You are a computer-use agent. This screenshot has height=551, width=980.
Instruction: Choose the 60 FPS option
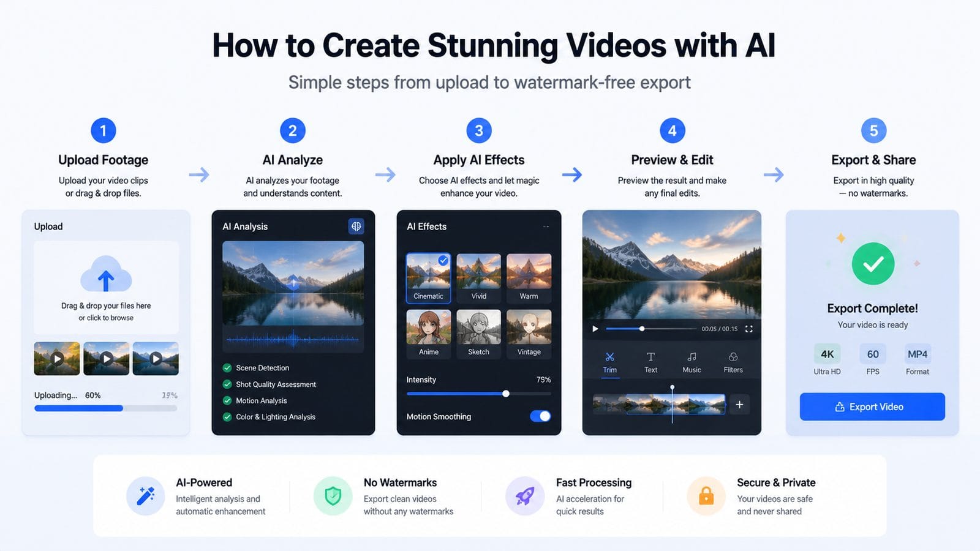(873, 360)
